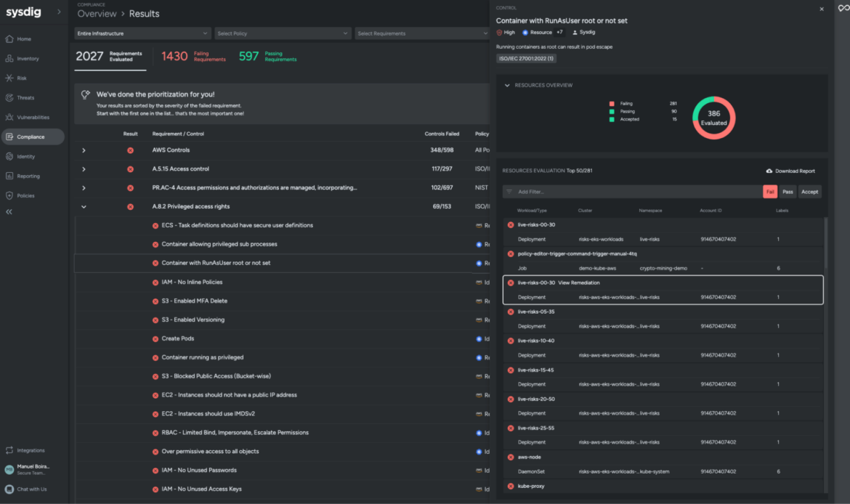Open S3 - Enabled MFA Delete control

(194, 301)
